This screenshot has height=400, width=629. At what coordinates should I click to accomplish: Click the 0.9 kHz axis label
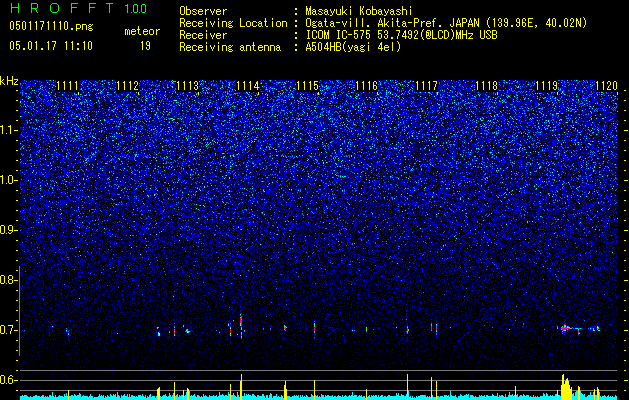click(x=8, y=230)
